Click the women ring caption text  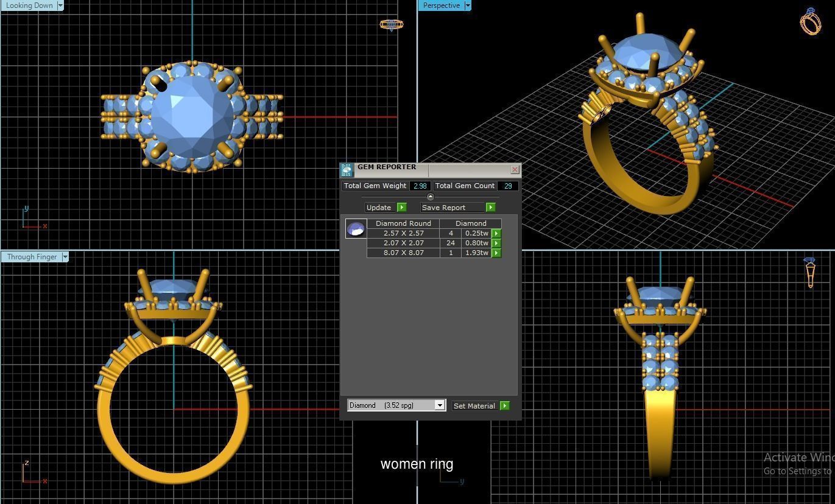click(417, 464)
